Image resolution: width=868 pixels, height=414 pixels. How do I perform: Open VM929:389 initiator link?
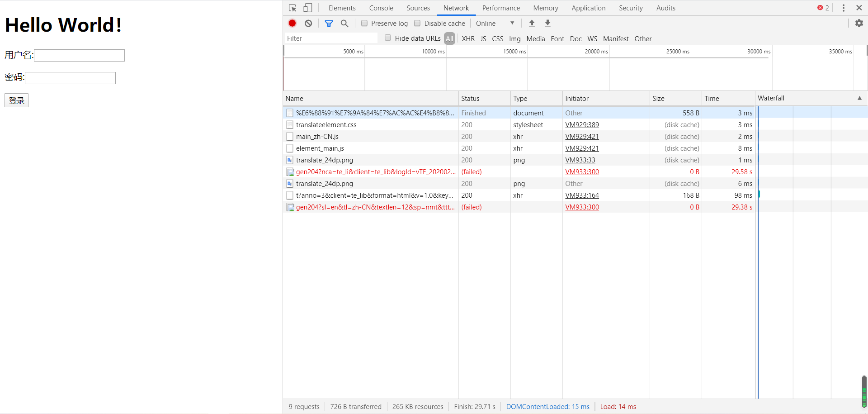[x=582, y=125]
